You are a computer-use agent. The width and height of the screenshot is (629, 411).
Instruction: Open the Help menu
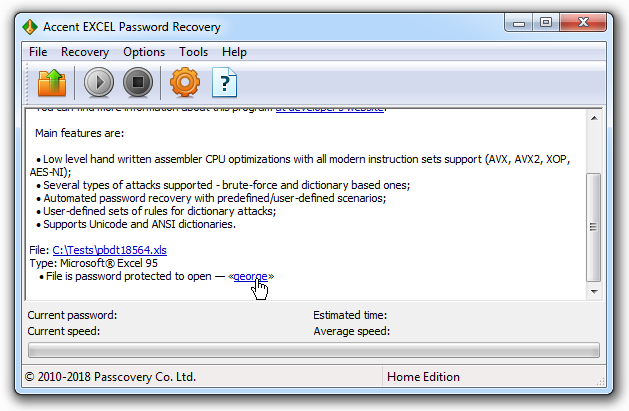tap(234, 52)
